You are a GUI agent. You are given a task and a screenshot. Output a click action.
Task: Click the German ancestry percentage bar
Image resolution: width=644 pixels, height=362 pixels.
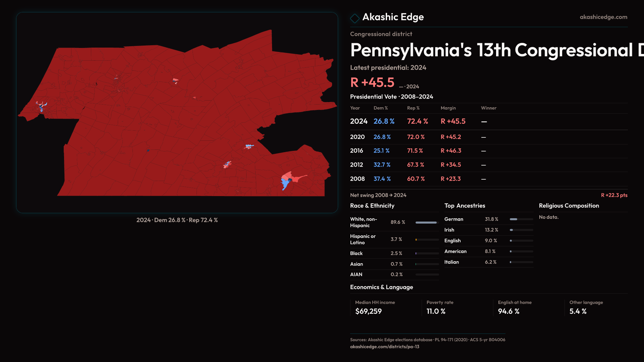tap(521, 219)
